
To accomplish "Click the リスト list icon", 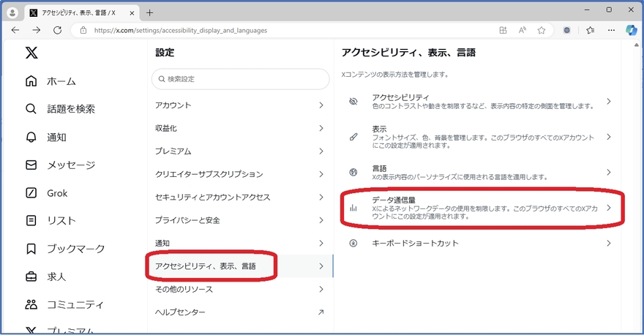I will [31, 220].
